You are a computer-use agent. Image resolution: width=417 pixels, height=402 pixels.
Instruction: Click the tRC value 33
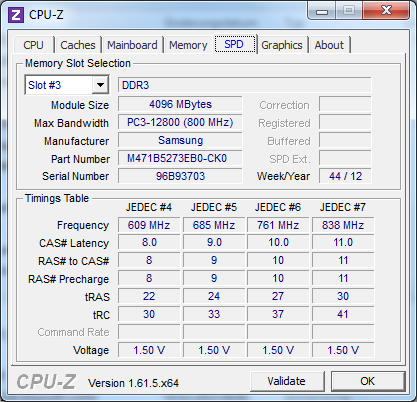pos(214,314)
